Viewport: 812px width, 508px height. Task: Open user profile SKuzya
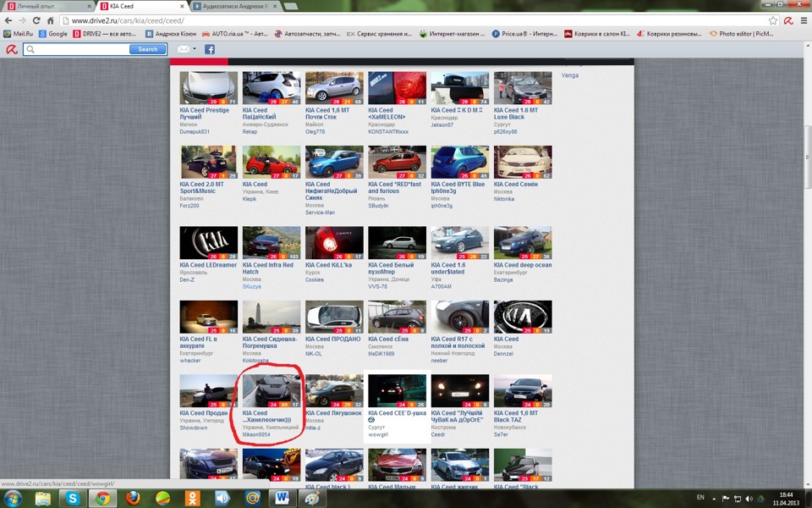tap(252, 286)
